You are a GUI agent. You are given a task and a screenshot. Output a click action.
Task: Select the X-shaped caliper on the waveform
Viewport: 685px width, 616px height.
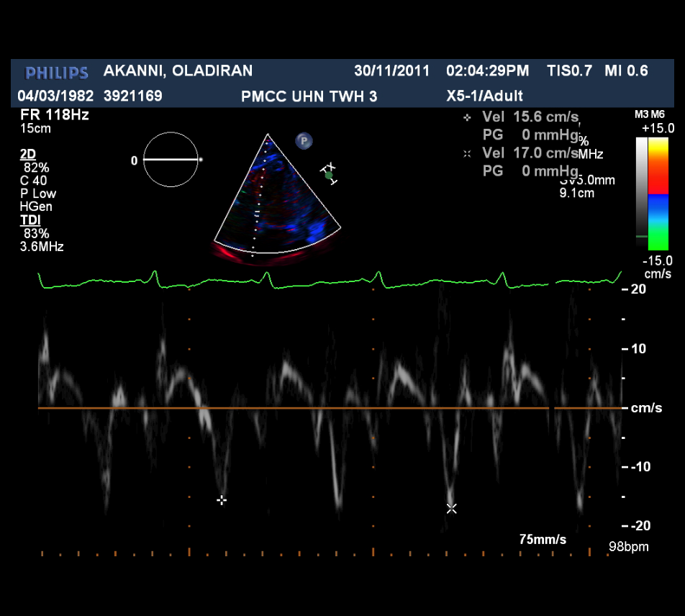coord(451,508)
